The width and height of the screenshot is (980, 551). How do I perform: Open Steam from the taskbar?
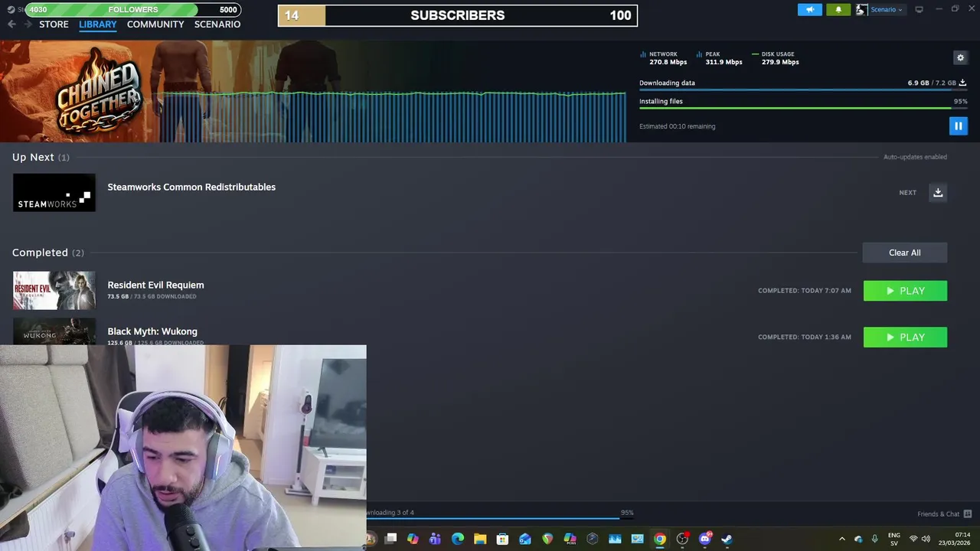pyautogui.click(x=727, y=539)
